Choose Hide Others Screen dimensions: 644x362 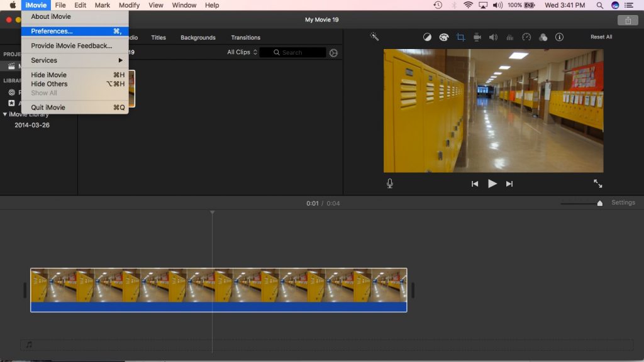tap(75, 84)
